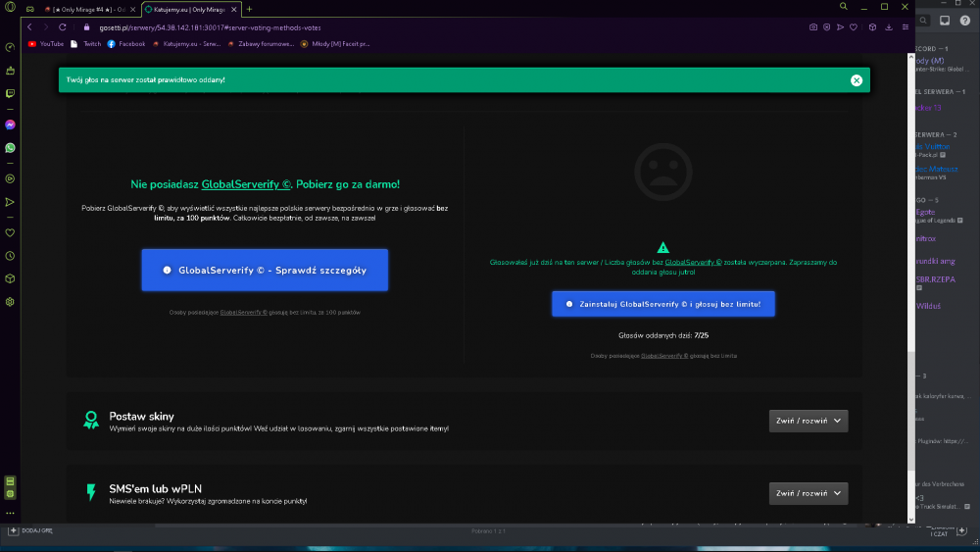Open Easy Setup sliders icon
The image size is (980, 552).
[x=906, y=27]
